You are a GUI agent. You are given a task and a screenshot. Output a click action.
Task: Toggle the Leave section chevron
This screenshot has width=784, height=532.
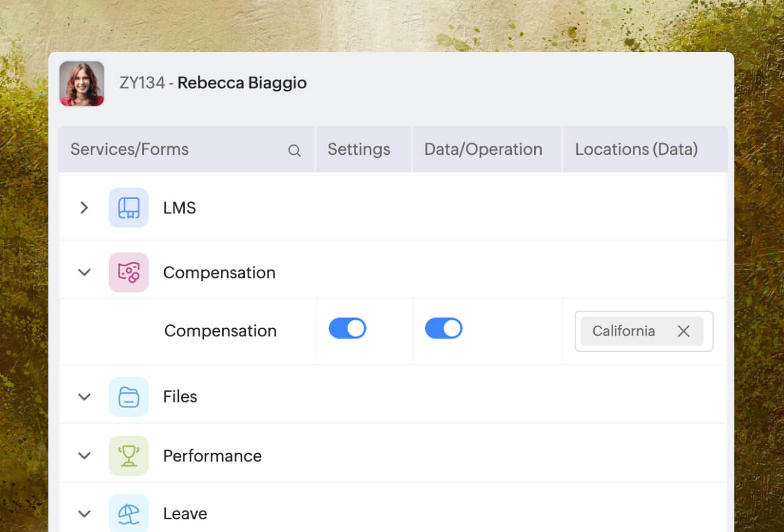coord(85,514)
